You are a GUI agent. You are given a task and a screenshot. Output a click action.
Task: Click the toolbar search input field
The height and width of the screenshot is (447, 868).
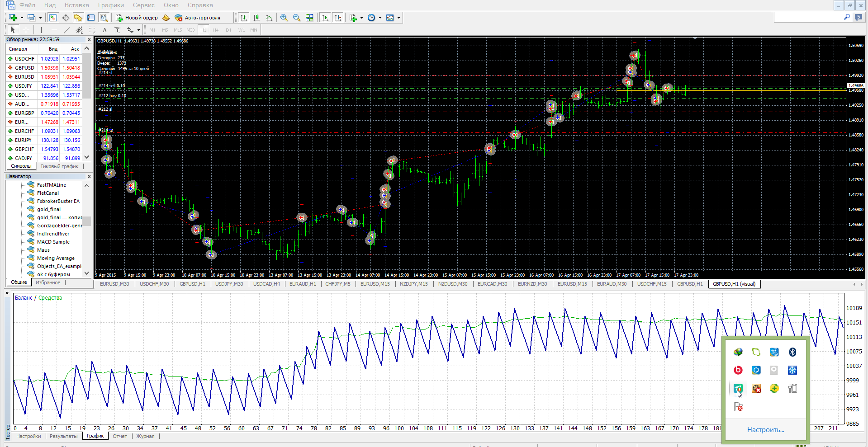pos(808,17)
